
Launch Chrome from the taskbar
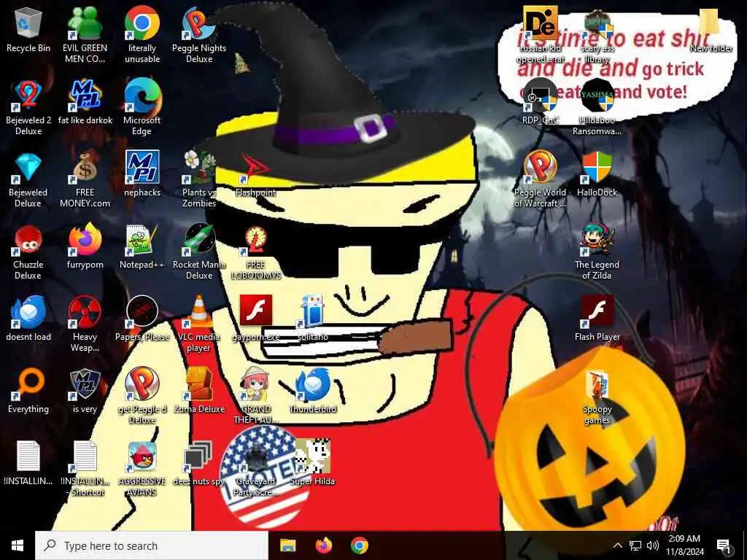pos(360,545)
